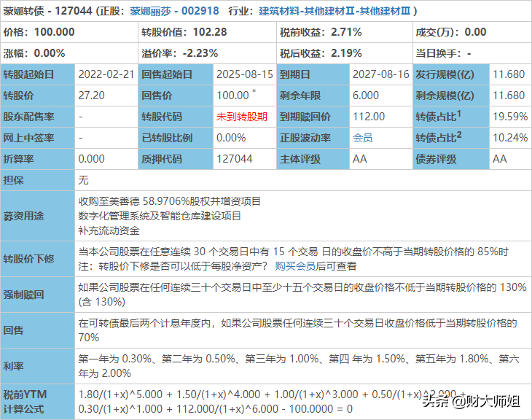Click the 数字化管理系统及智能仓库建设项目 line
532x420 pixels.
click(160, 216)
